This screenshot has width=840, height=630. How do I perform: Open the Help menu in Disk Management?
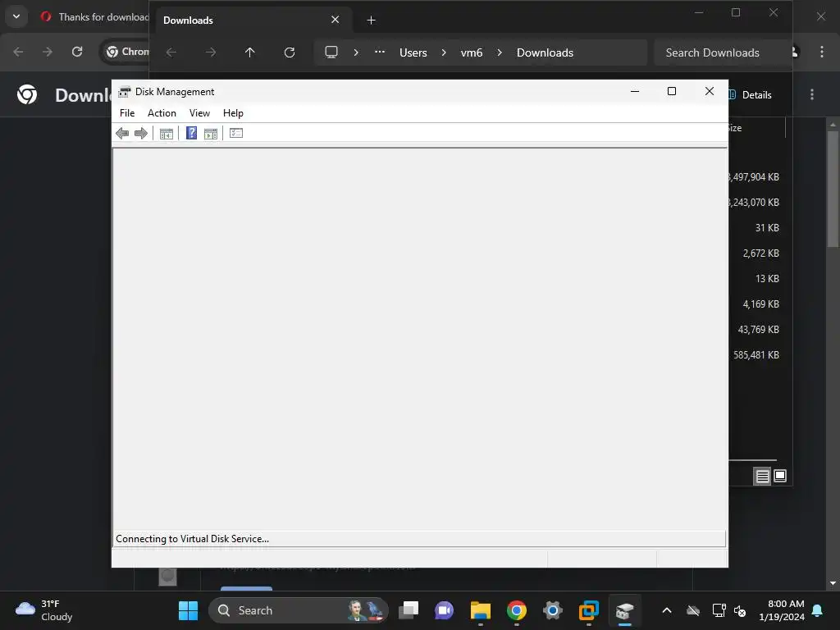point(233,113)
